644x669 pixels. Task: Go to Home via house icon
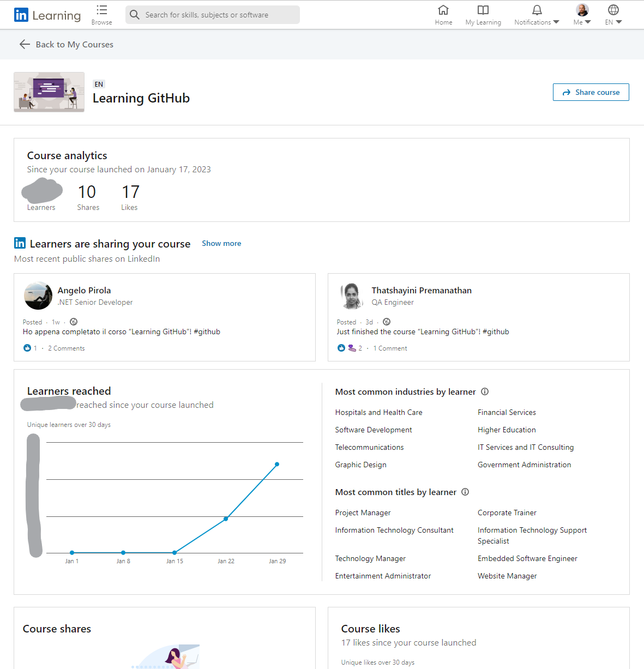(443, 10)
